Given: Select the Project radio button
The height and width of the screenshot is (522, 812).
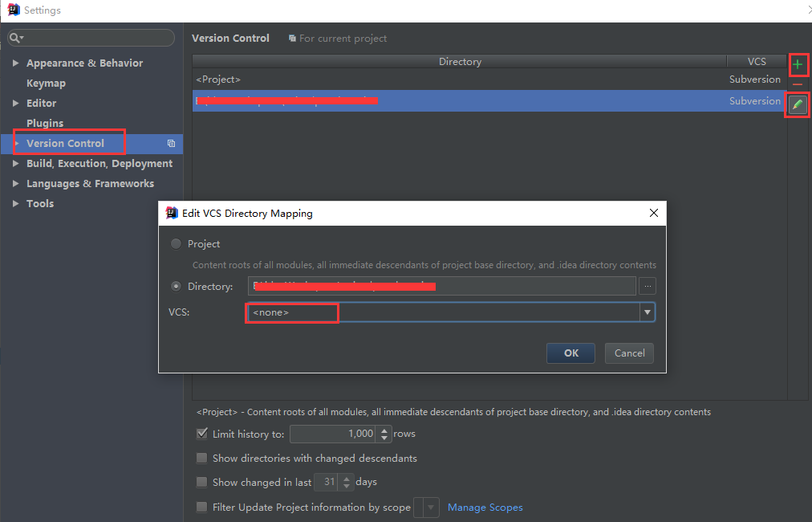Looking at the screenshot, I should point(176,243).
